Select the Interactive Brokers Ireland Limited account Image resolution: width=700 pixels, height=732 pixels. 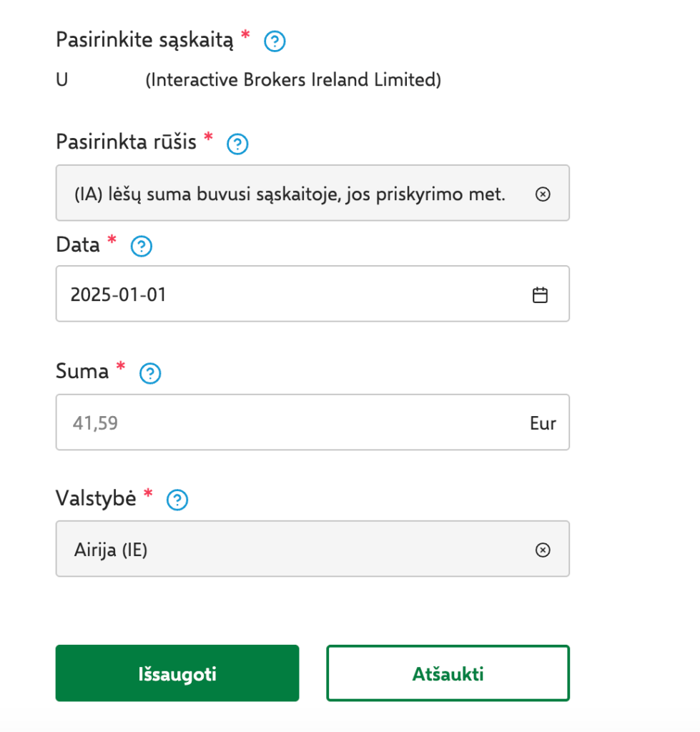(293, 80)
